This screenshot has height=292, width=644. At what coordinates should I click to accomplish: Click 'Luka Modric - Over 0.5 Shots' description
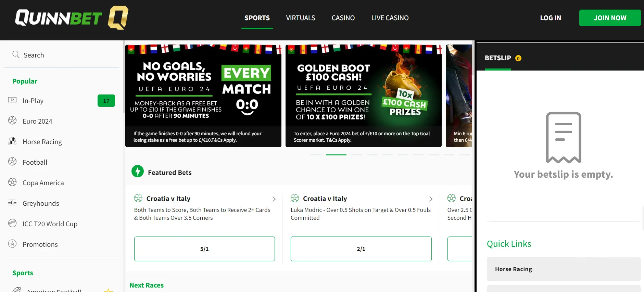[x=361, y=214]
